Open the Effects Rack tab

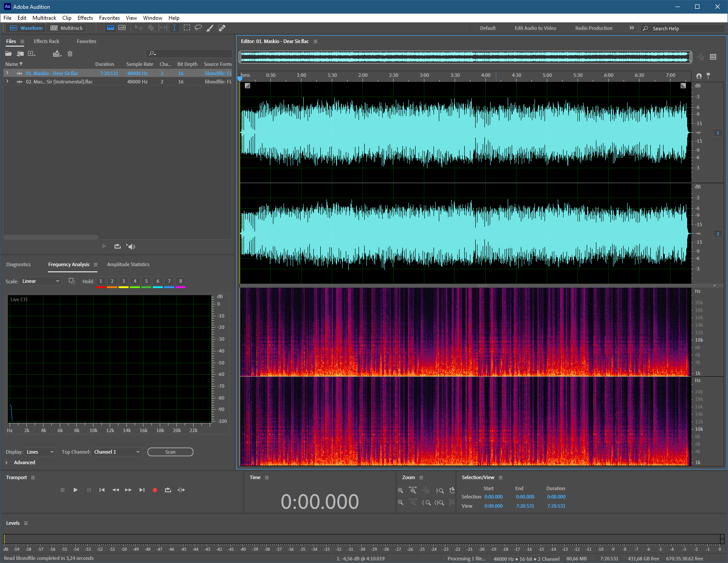pos(47,41)
